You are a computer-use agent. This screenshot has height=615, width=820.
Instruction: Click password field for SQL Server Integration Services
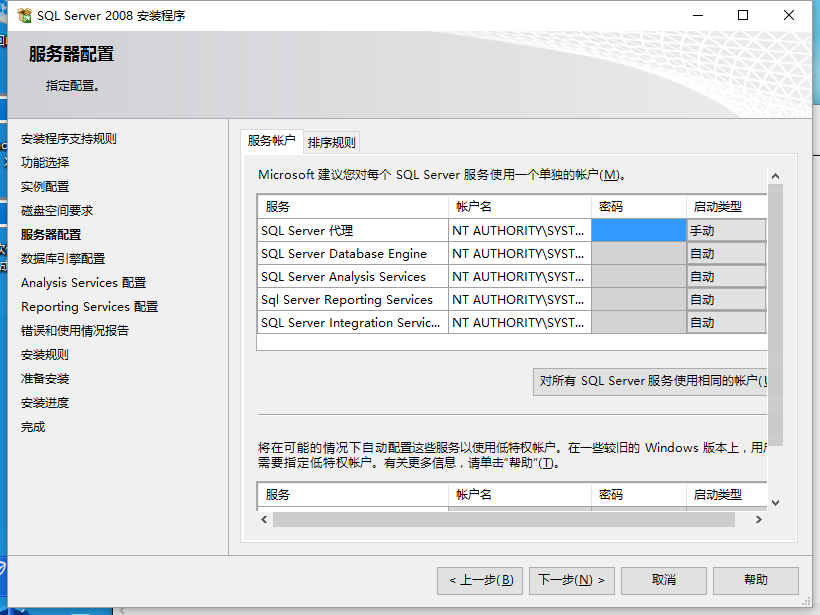click(x=639, y=323)
